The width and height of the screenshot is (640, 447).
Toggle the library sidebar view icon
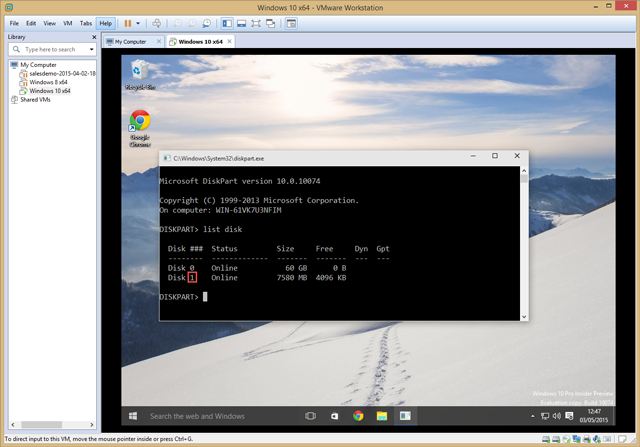pyautogui.click(x=227, y=23)
